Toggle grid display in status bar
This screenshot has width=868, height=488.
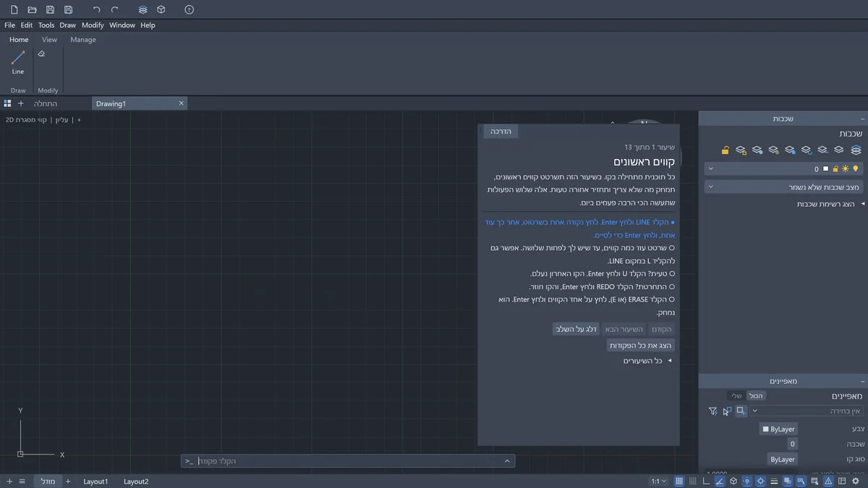coord(679,481)
